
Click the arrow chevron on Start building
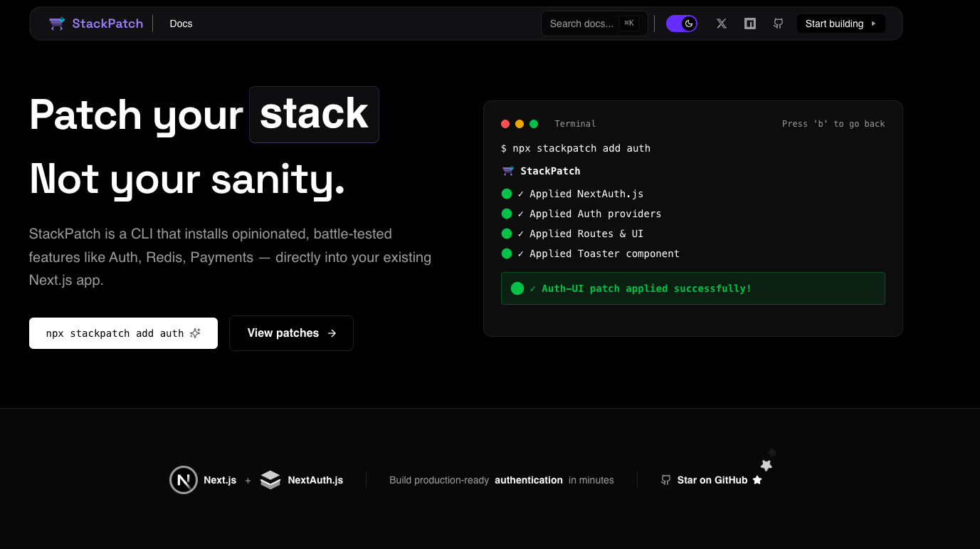873,23
